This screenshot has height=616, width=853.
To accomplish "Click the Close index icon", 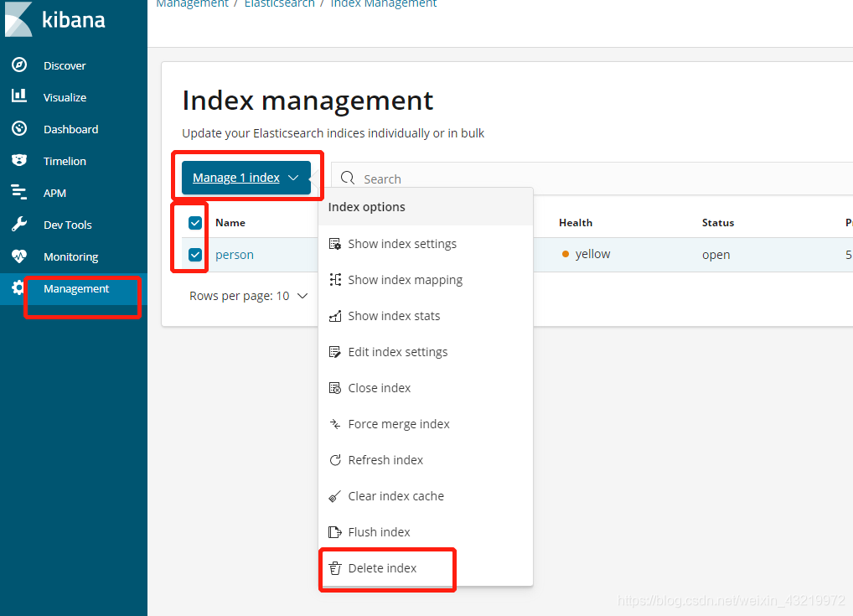I will (x=335, y=388).
